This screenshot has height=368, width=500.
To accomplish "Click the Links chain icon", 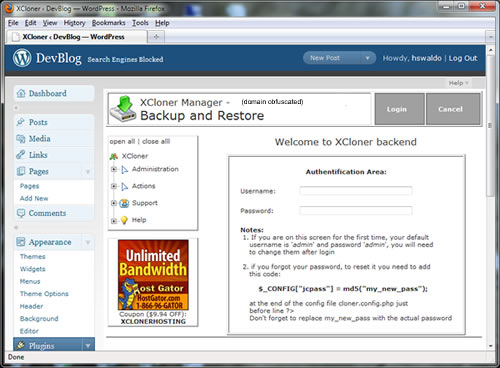I will [x=21, y=155].
